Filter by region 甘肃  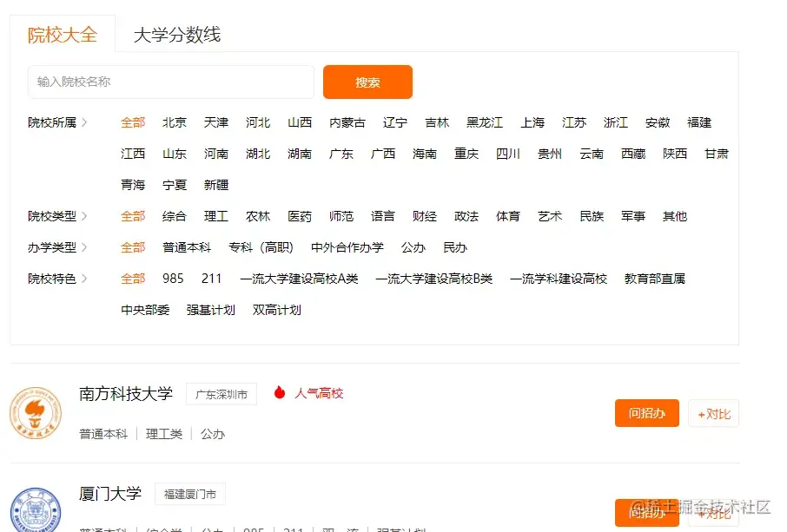(717, 154)
